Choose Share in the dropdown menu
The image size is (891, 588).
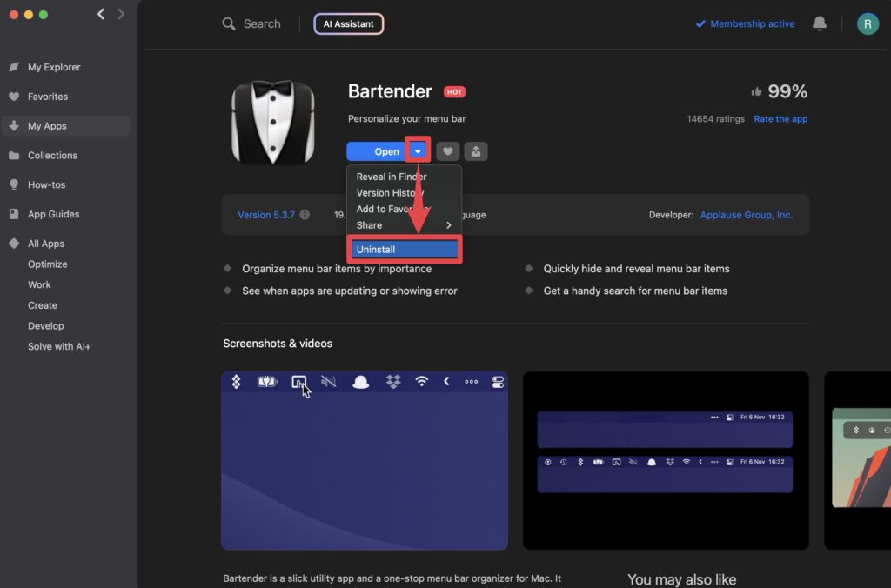(404, 225)
